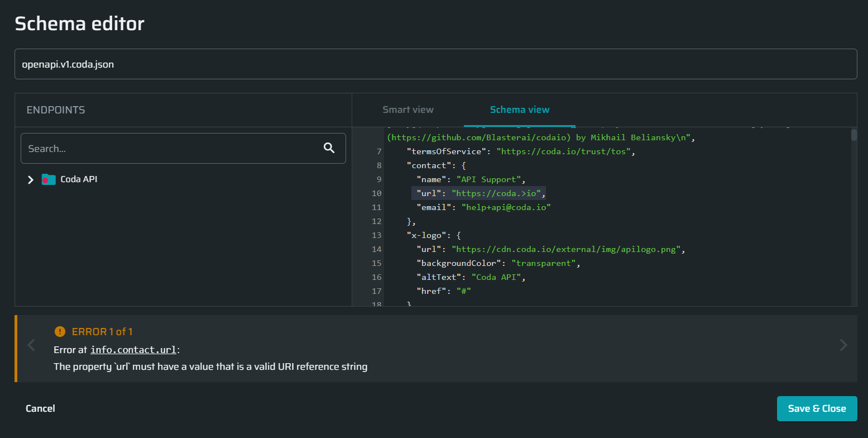
Task: Go to next error arrow
Action: pos(843,345)
